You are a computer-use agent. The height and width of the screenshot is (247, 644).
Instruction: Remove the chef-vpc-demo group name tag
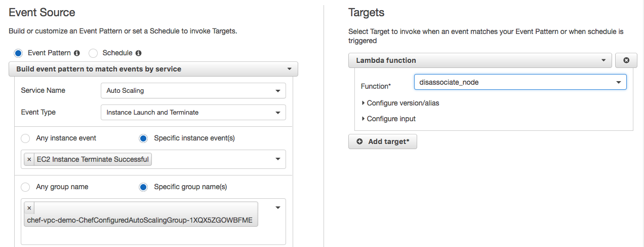click(x=29, y=208)
